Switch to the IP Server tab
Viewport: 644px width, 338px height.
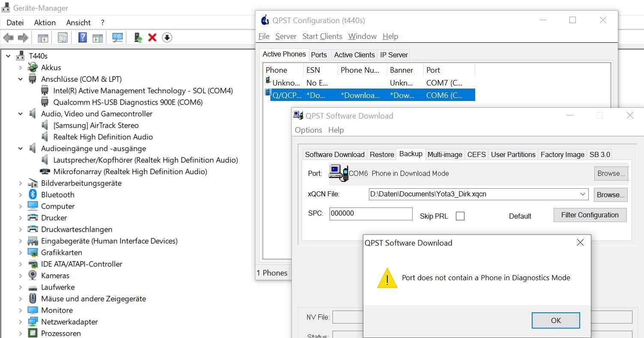coord(394,55)
